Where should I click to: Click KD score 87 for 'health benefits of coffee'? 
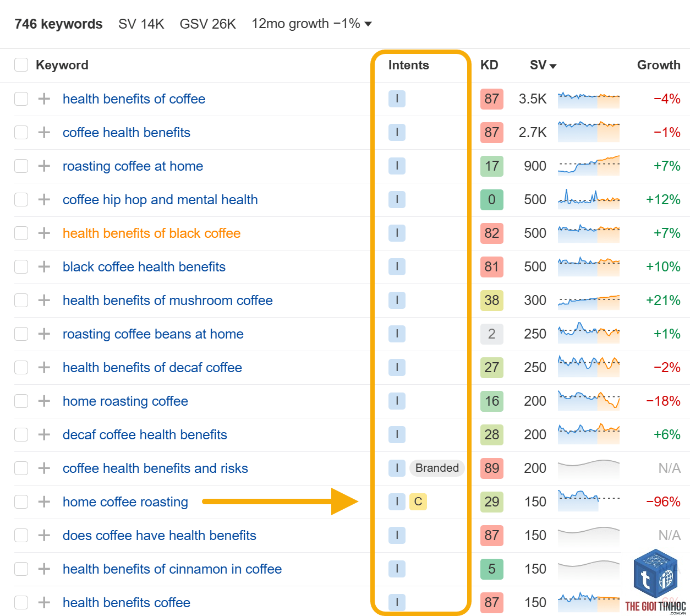[x=492, y=99]
